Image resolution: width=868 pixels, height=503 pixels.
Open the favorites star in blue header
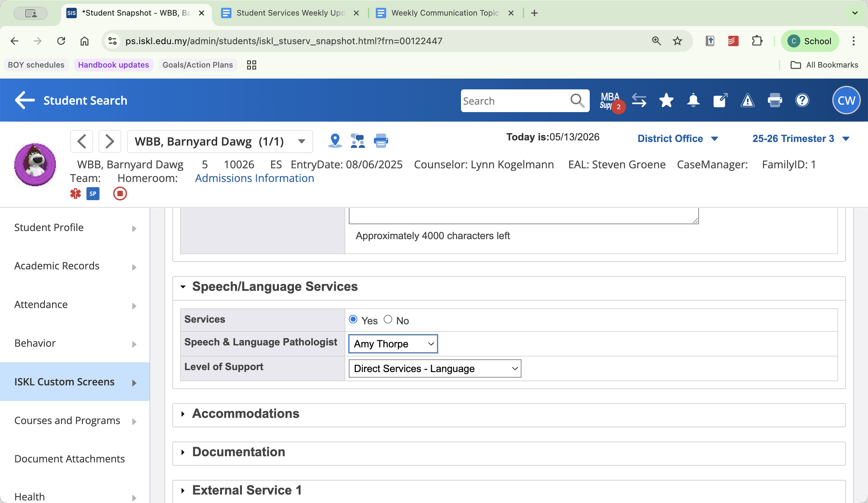tap(666, 101)
